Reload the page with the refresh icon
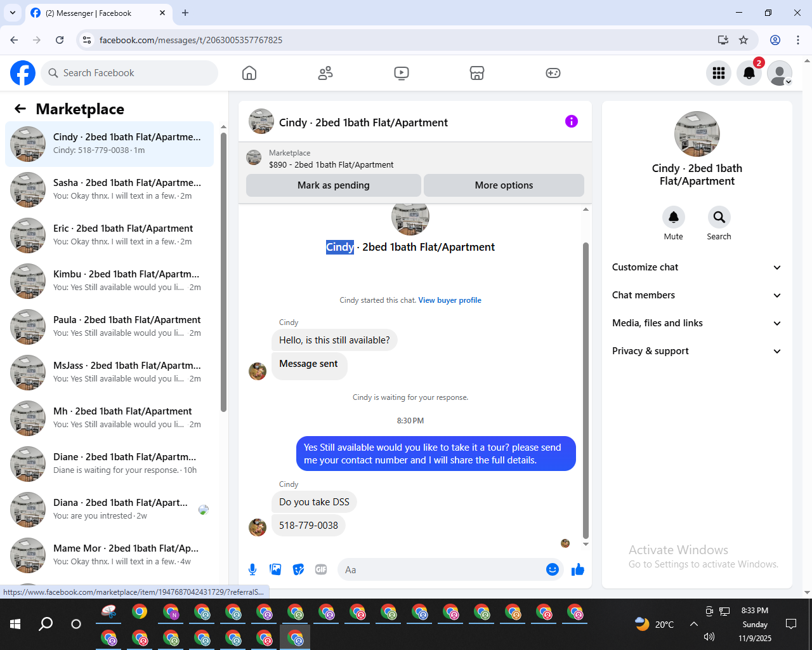The width and height of the screenshot is (812, 650). [60, 40]
